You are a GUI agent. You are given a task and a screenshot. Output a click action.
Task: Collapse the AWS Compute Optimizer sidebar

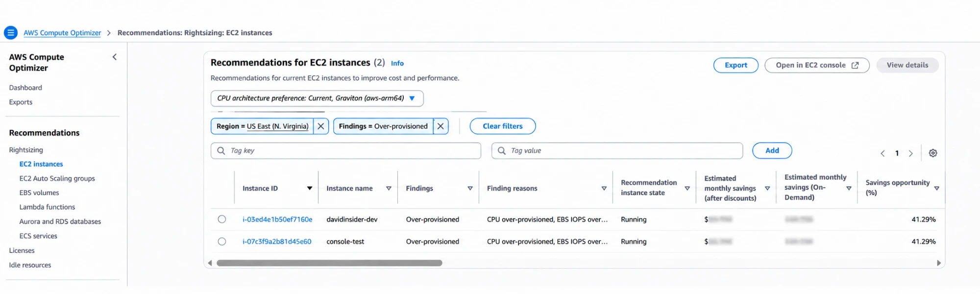pyautogui.click(x=115, y=57)
